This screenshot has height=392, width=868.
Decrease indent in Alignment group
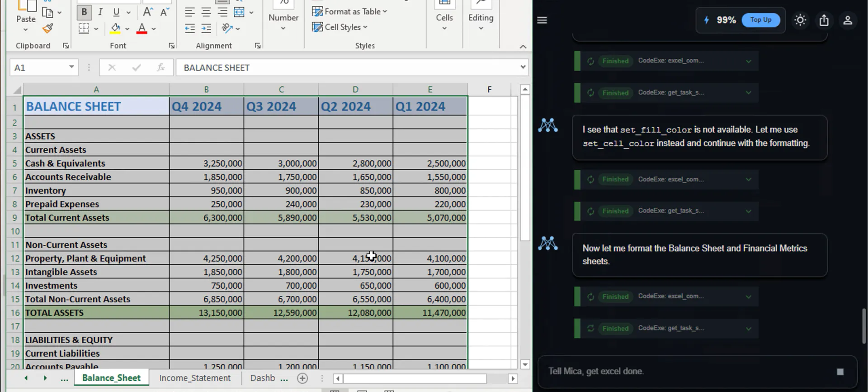click(x=190, y=29)
